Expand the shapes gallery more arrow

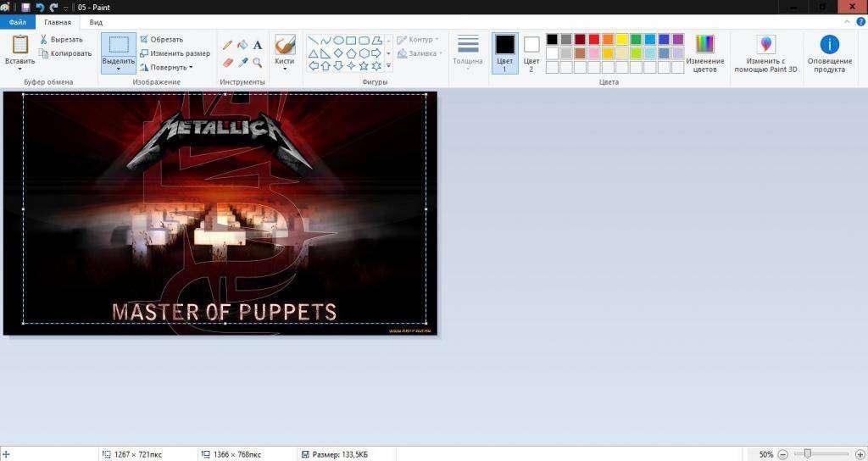388,66
